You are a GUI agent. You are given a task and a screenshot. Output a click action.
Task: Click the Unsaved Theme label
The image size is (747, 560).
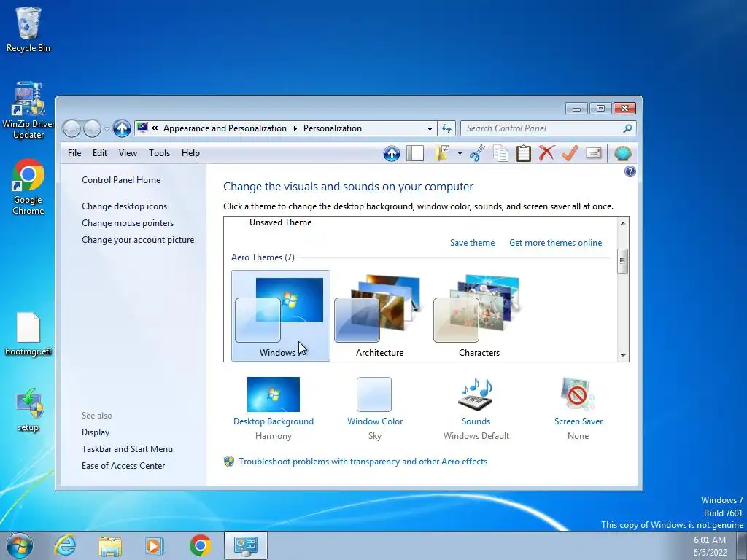(280, 222)
